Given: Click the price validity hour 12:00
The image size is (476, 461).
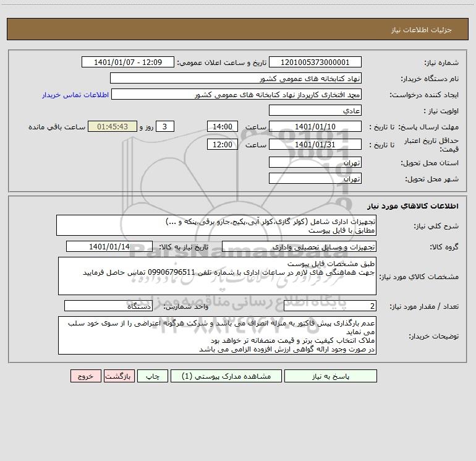Looking at the screenshot, I should [x=222, y=144].
